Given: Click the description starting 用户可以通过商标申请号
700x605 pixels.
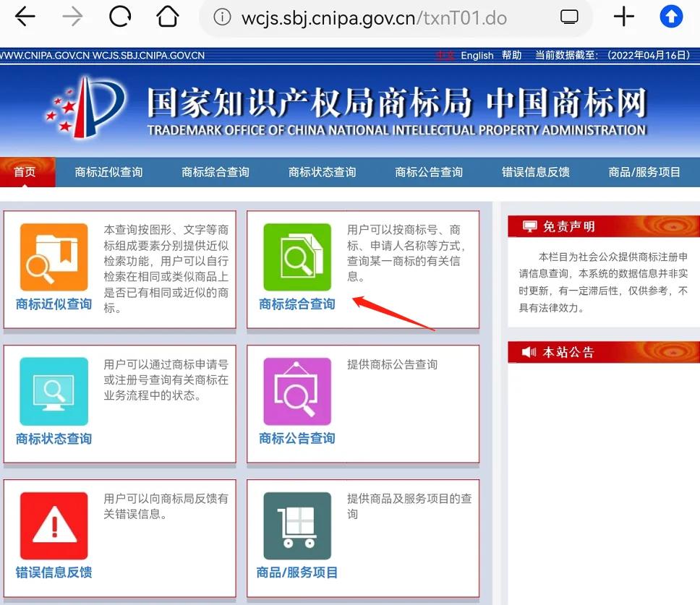Looking at the screenshot, I should tap(166, 379).
